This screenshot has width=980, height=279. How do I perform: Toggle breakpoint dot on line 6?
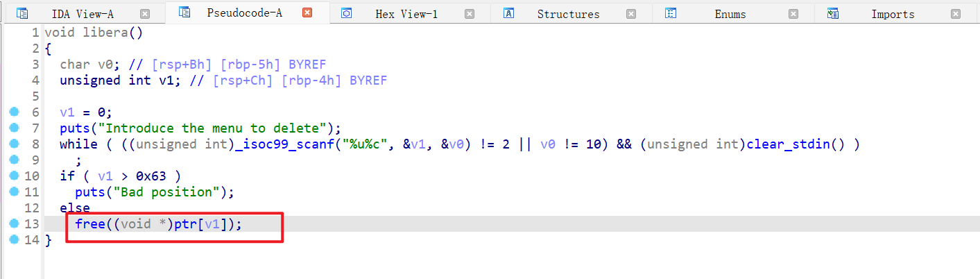pyautogui.click(x=13, y=112)
